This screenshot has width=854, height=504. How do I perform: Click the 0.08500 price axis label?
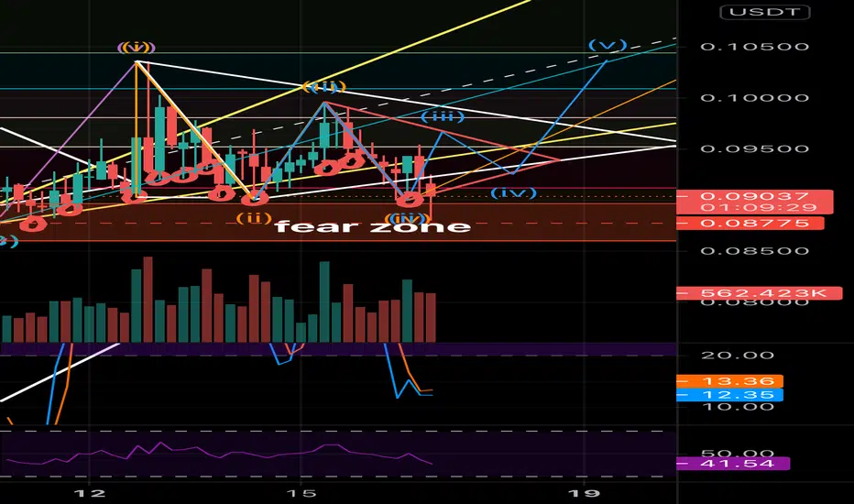click(x=754, y=251)
